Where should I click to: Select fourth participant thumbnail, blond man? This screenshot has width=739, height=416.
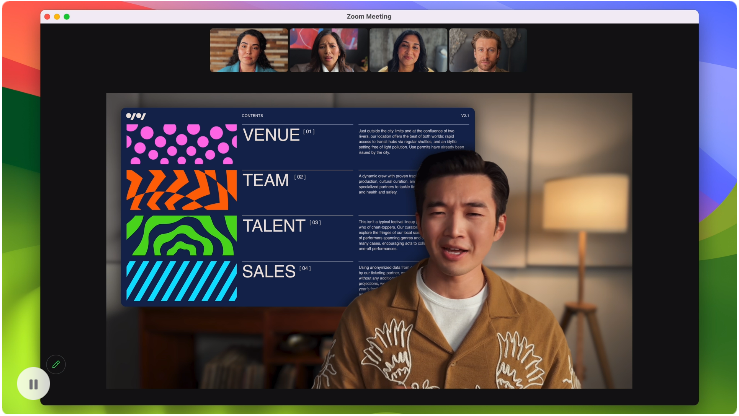(x=488, y=50)
